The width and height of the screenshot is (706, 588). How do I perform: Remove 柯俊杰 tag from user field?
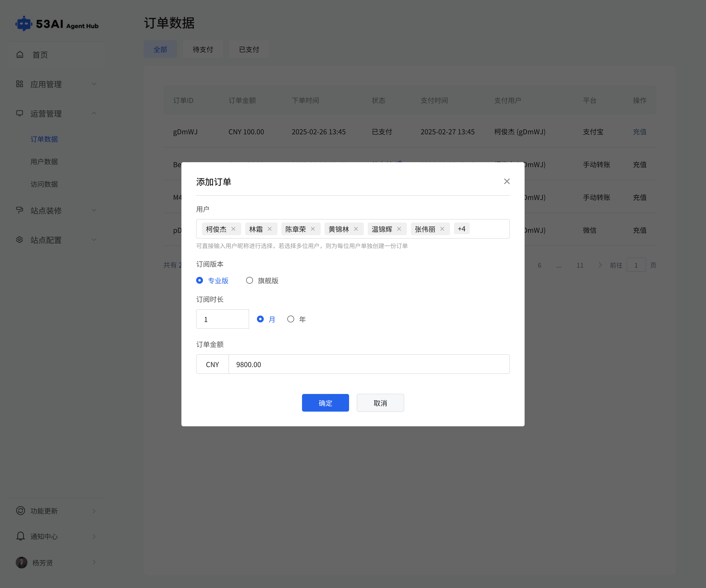[233, 229]
